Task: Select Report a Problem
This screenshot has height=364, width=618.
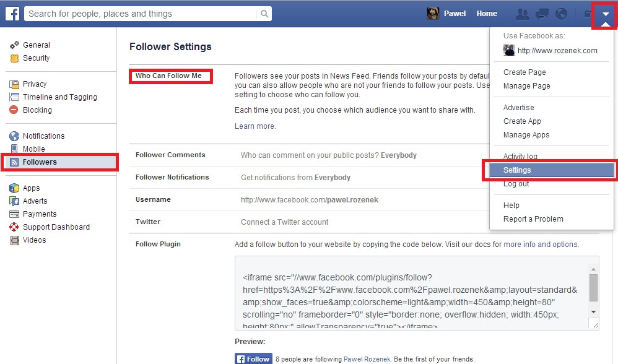Action: point(533,219)
